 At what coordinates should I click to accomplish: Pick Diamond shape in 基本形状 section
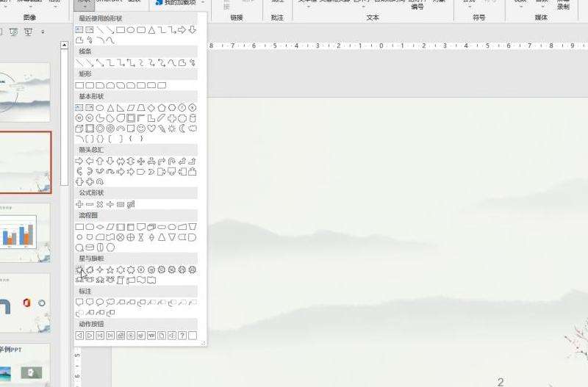tap(151, 108)
